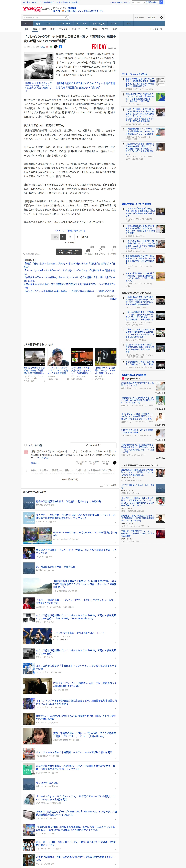Click the ヘルプ link in top bar

click(x=127, y=2)
